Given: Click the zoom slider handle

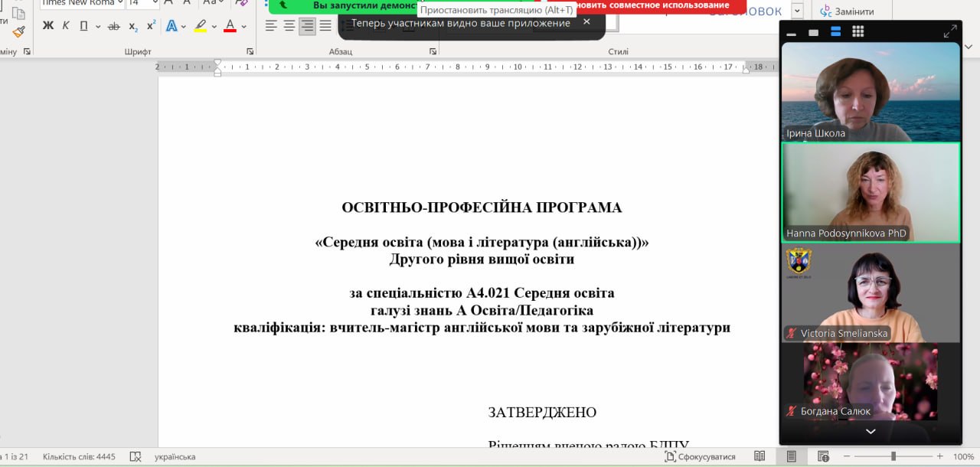Looking at the screenshot, I should (893, 456).
